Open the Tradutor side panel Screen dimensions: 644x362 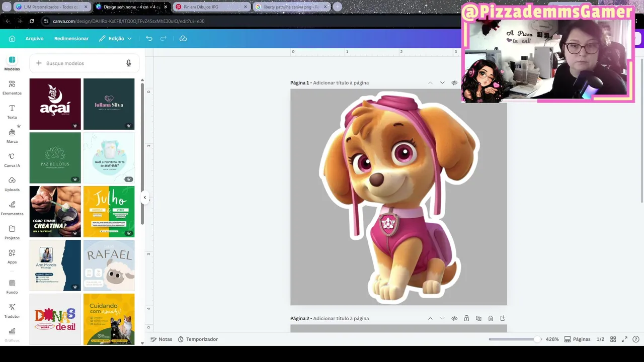(x=12, y=311)
